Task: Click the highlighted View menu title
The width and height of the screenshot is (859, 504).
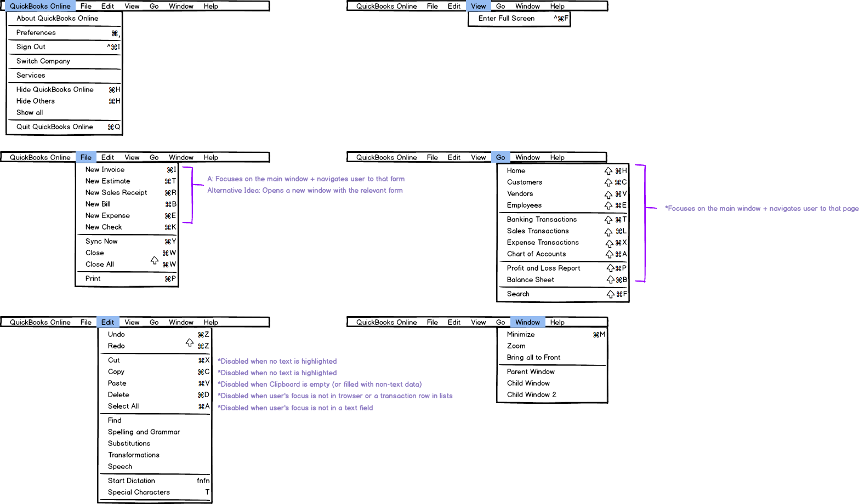Action: coord(479,6)
